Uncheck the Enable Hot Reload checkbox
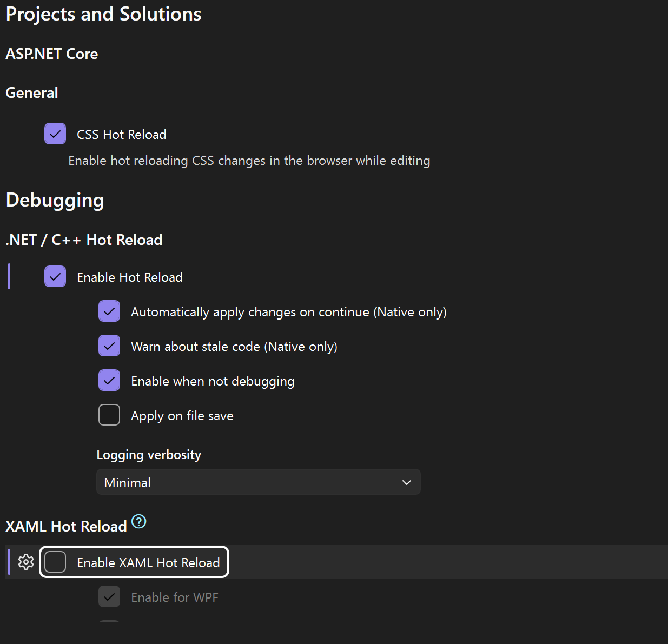The image size is (668, 644). point(55,277)
